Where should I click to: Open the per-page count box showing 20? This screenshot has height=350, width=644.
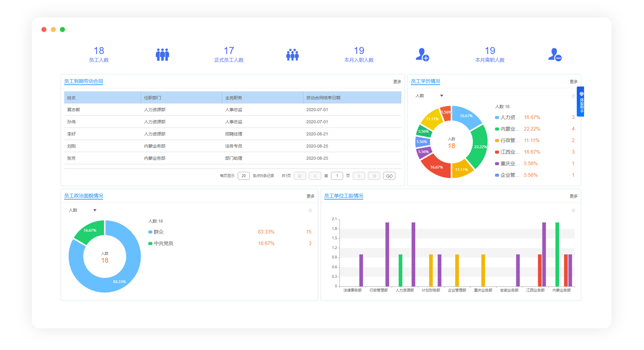coord(244,176)
